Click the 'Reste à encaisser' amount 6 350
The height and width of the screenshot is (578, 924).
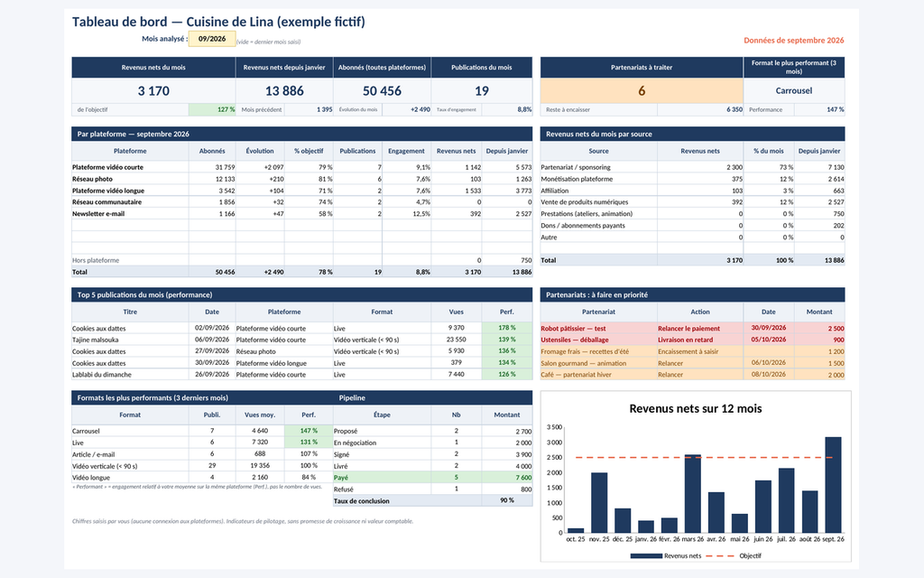tap(700, 109)
